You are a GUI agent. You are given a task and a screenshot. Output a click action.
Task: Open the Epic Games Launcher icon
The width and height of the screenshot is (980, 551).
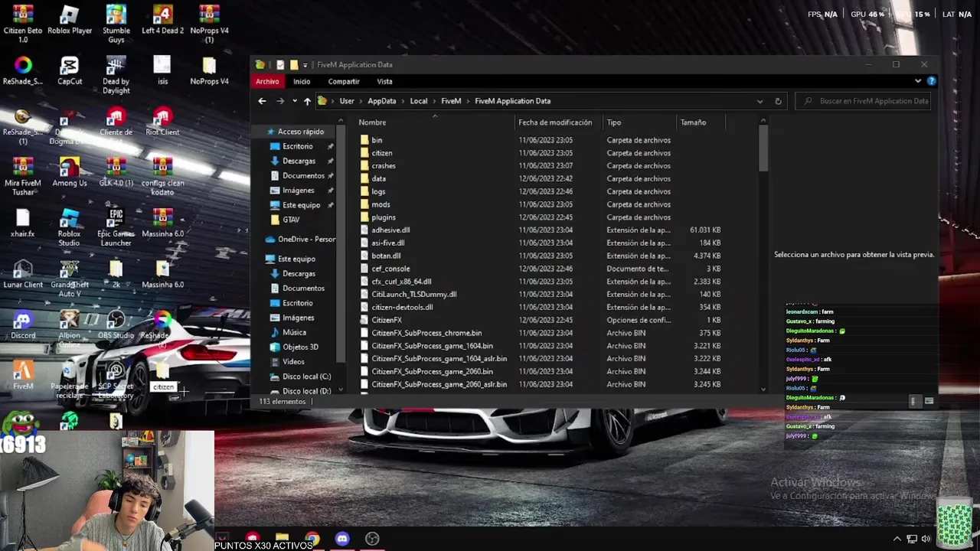116,227
